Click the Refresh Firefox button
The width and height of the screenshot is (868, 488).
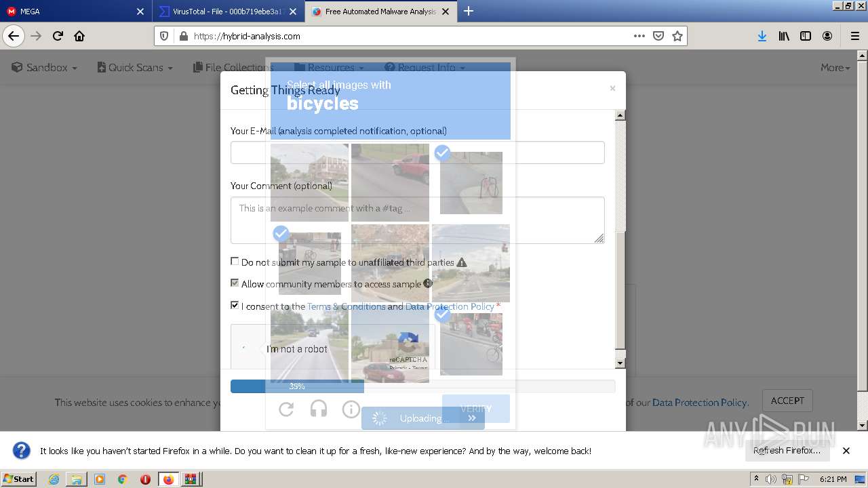pyautogui.click(x=787, y=451)
